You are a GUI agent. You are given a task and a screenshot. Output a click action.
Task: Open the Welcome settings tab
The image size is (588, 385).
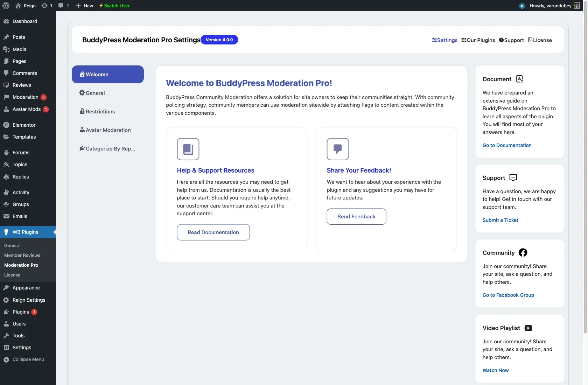coord(108,74)
